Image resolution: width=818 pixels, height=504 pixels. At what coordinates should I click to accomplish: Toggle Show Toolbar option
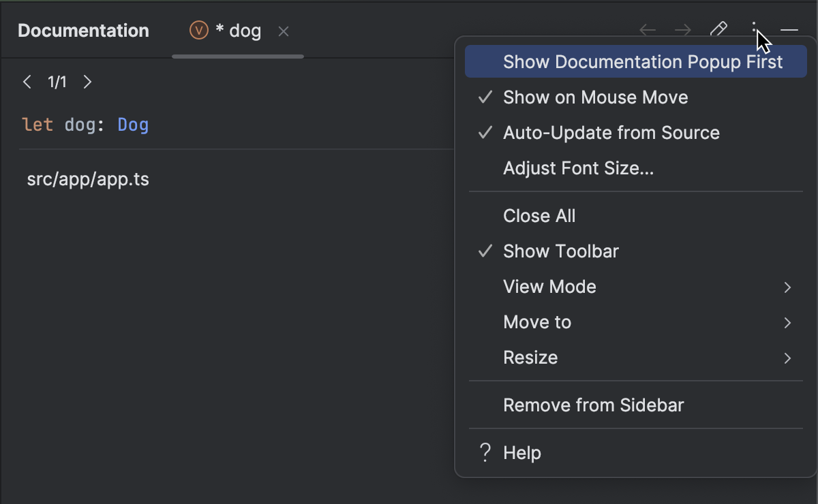pos(560,251)
